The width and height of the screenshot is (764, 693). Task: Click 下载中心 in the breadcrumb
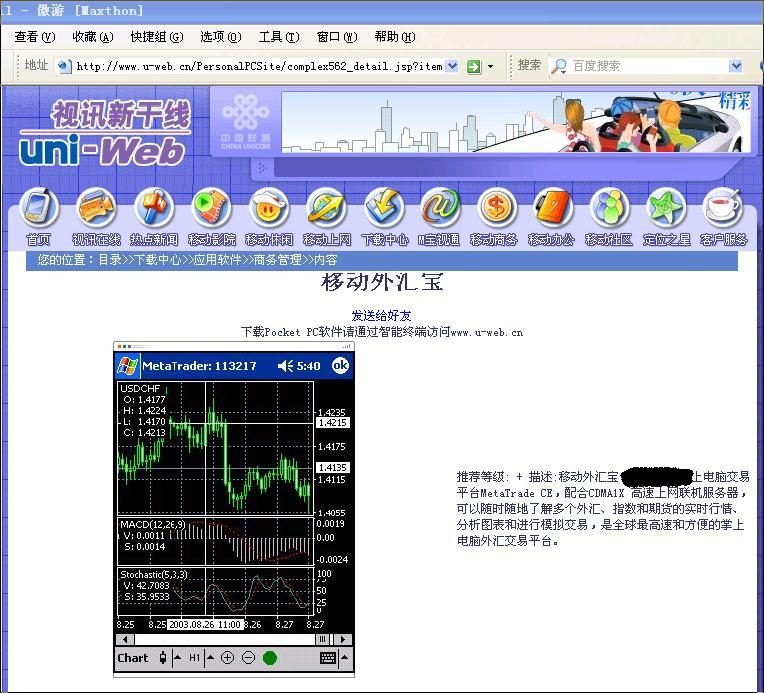pos(157,260)
